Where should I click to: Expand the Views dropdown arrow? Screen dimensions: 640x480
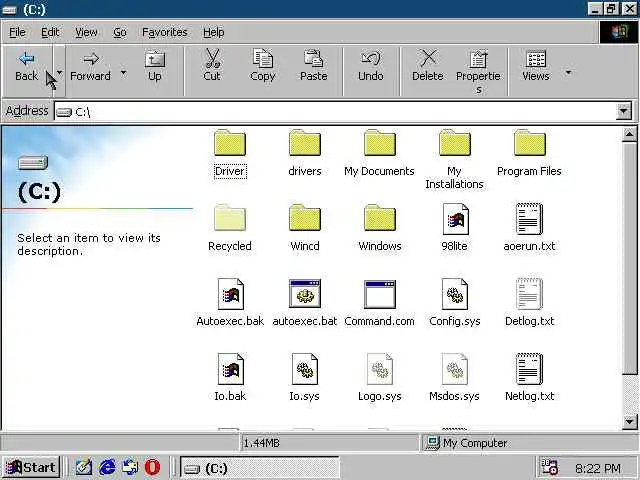[x=568, y=73]
